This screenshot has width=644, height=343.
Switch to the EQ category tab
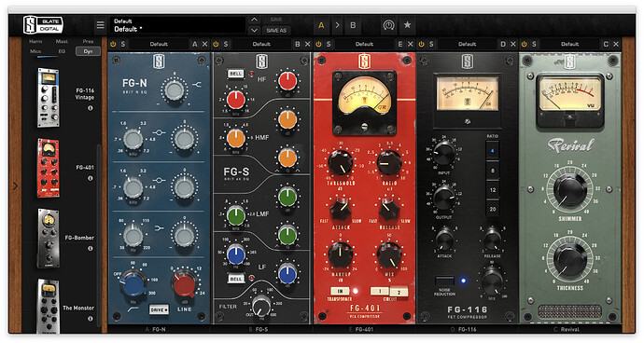pyautogui.click(x=62, y=51)
